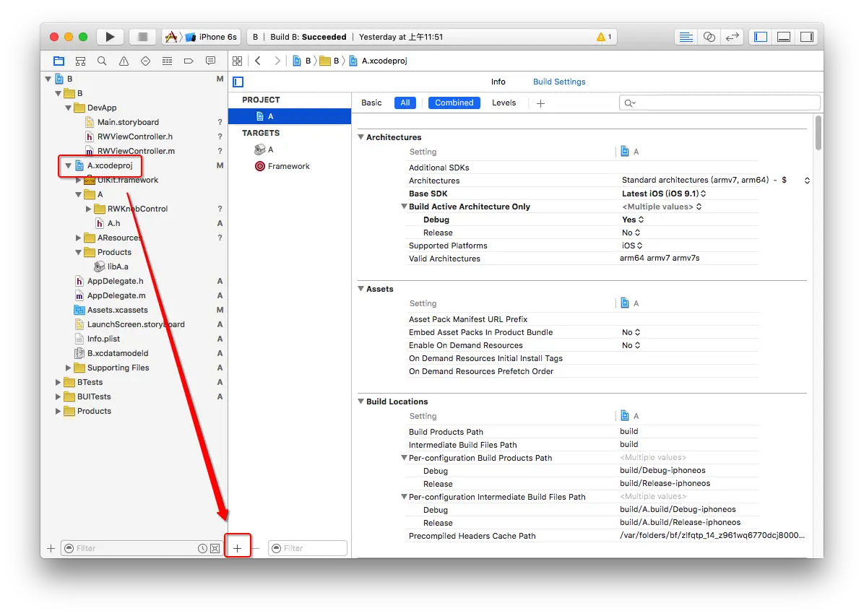The height and width of the screenshot is (616, 864).
Task: Collapse the Architectures section
Action: pyautogui.click(x=361, y=137)
